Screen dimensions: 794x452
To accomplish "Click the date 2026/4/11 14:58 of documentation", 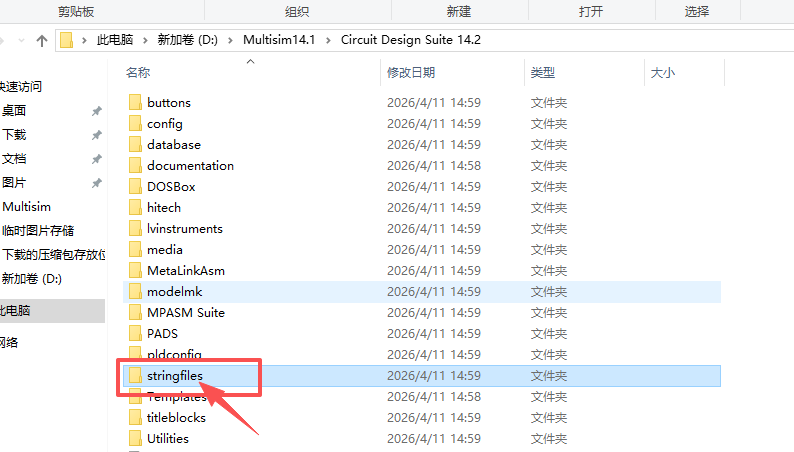I will click(x=434, y=166).
